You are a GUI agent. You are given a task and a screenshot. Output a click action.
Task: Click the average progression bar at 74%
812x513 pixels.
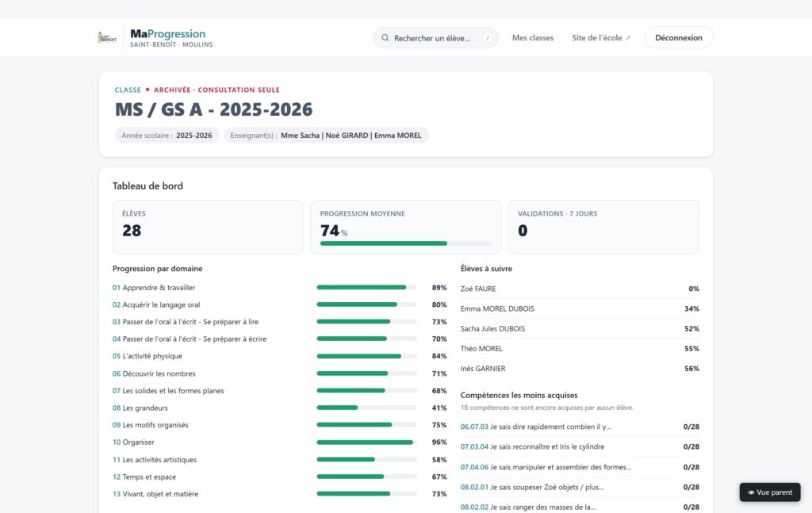click(406, 243)
